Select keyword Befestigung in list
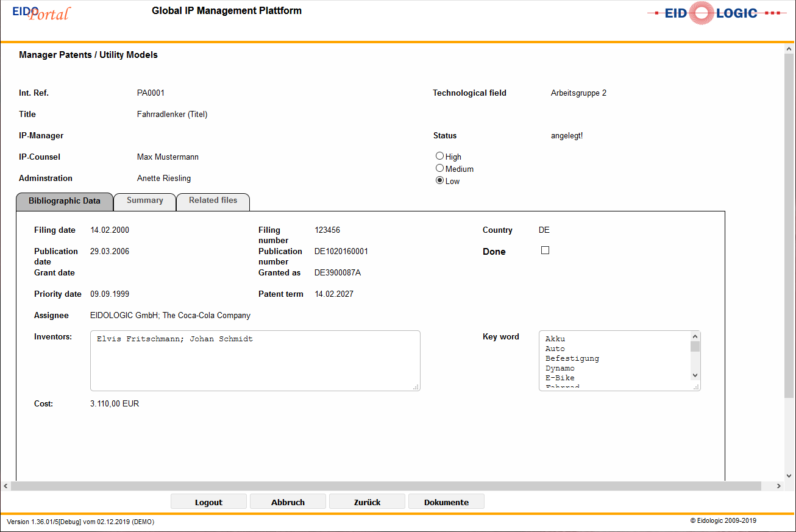This screenshot has width=796, height=532. (x=572, y=358)
